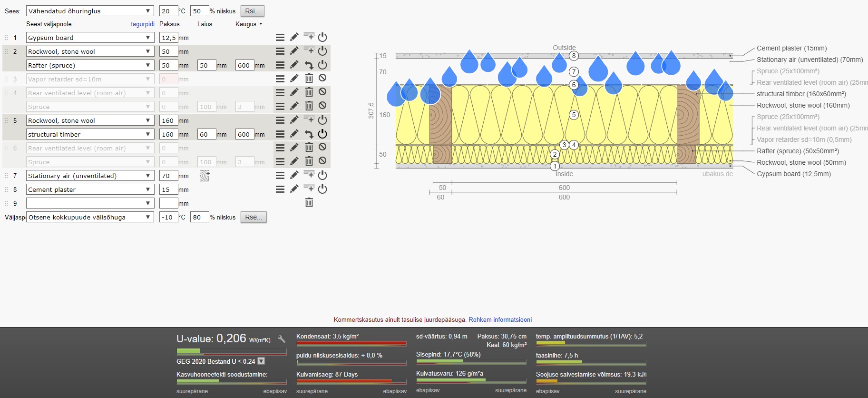
Task: Open Otsene kokkupuude välisõhuga exterior dropdown
Action: [x=90, y=217]
